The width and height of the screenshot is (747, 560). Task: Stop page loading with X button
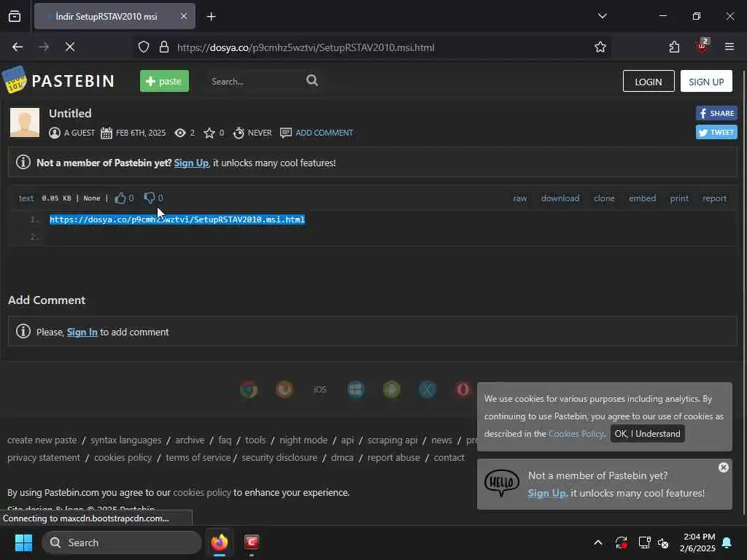pyautogui.click(x=69, y=47)
